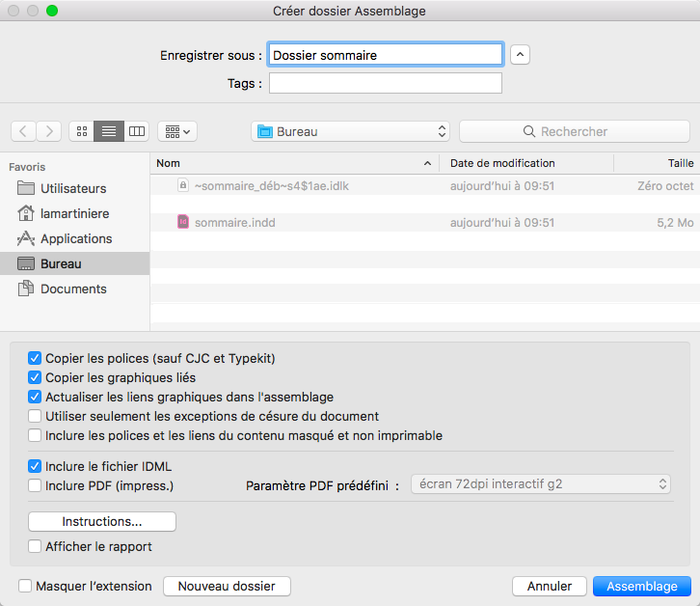The height and width of the screenshot is (606, 700).
Task: Select the sommaire.indd file icon
Action: tap(182, 222)
